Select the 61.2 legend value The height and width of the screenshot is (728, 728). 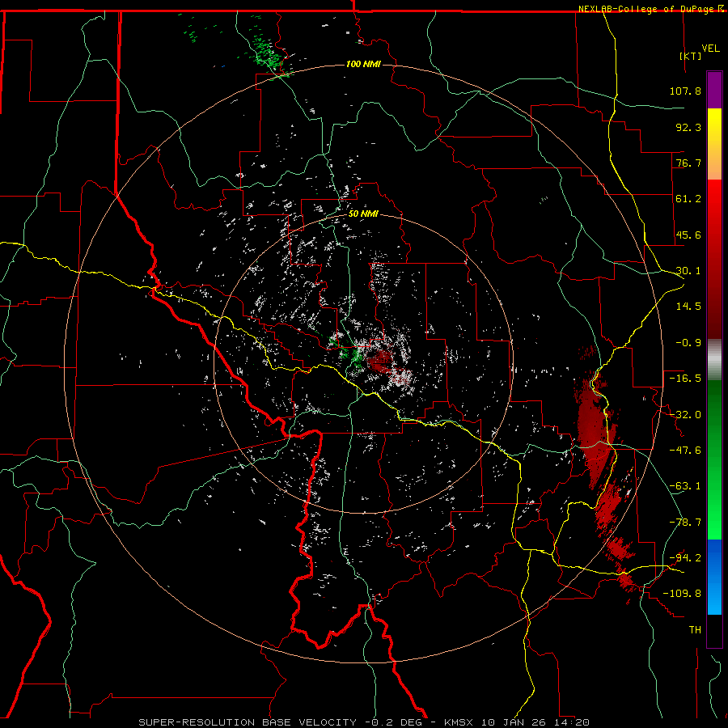click(688, 199)
